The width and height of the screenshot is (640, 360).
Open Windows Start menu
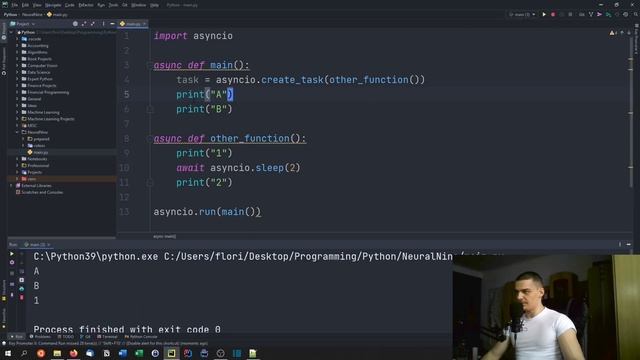tap(8, 353)
